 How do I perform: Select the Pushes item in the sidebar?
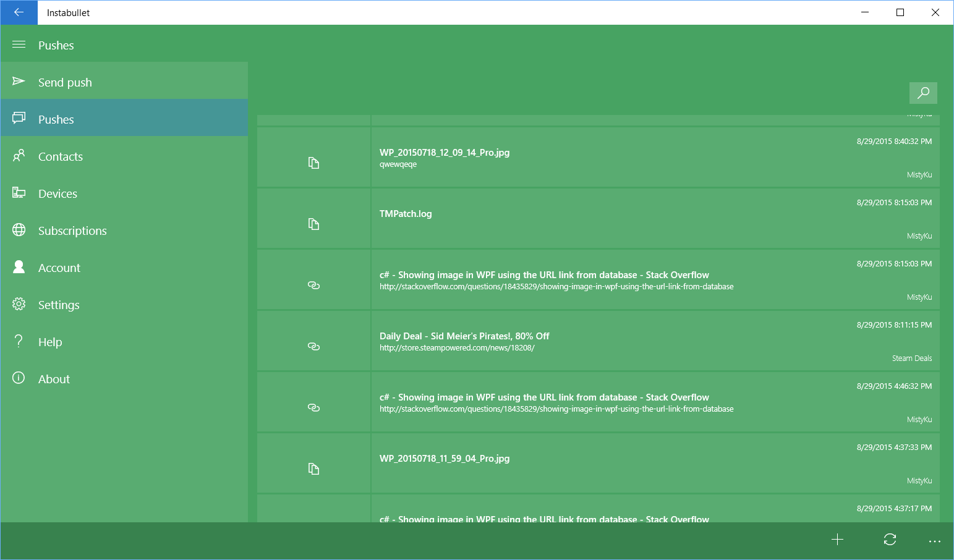click(56, 119)
